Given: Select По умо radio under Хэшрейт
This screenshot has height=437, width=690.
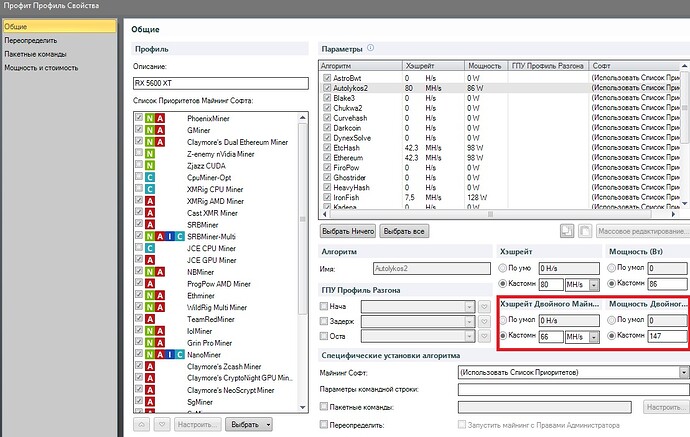Looking at the screenshot, I should click(503, 268).
